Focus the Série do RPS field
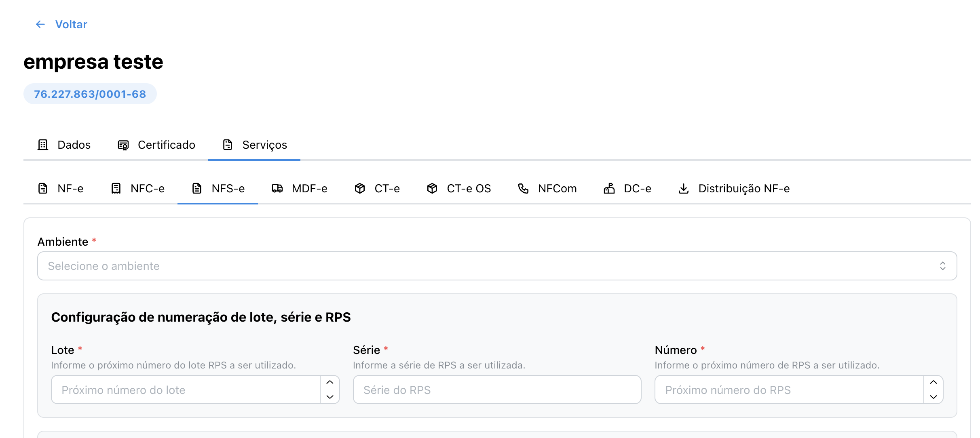This screenshot has width=980, height=438. point(496,390)
